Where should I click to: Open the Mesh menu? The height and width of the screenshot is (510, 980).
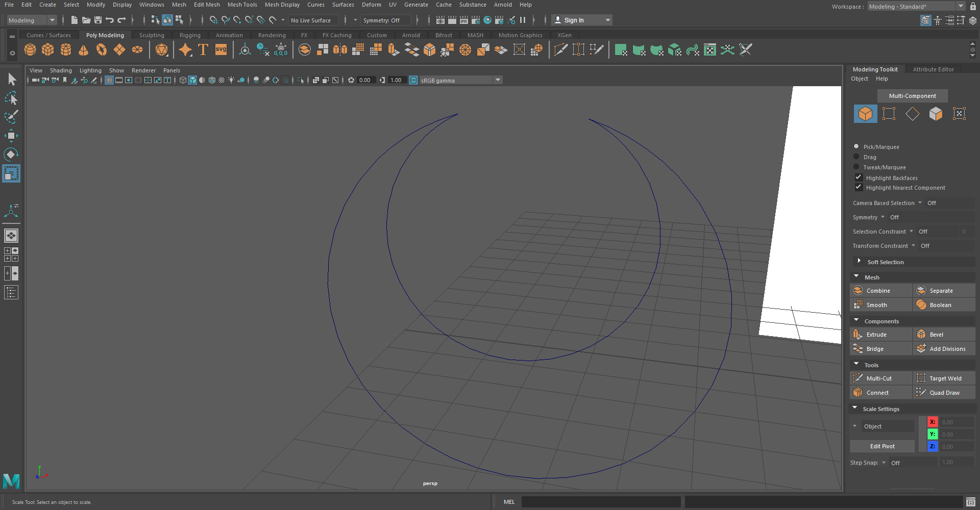[x=179, y=5]
